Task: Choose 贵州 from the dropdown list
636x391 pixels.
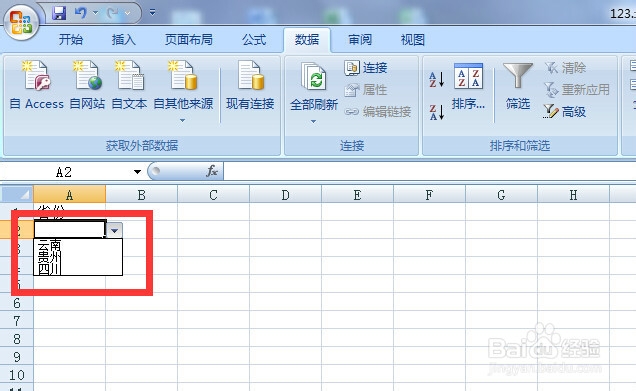Action: (78, 257)
